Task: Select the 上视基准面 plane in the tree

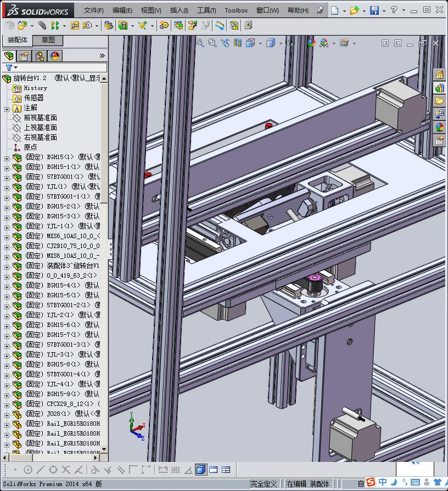Action: tap(41, 127)
